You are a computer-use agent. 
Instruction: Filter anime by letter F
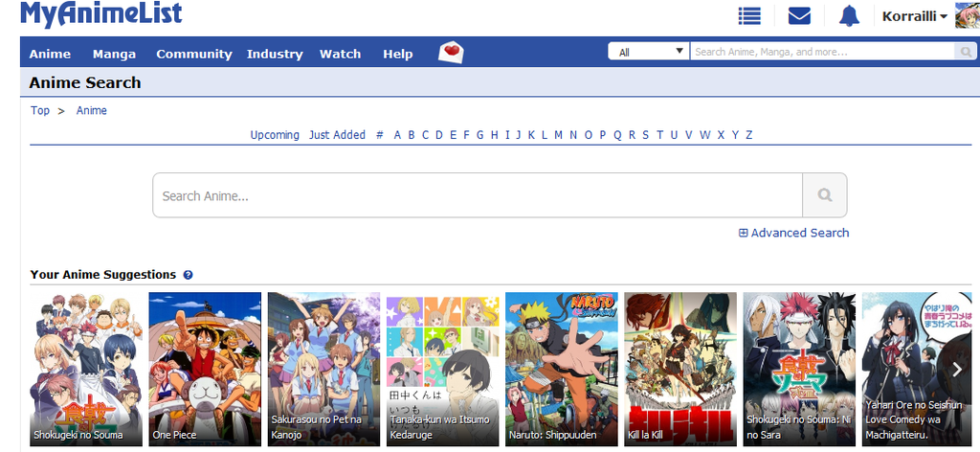[466, 134]
